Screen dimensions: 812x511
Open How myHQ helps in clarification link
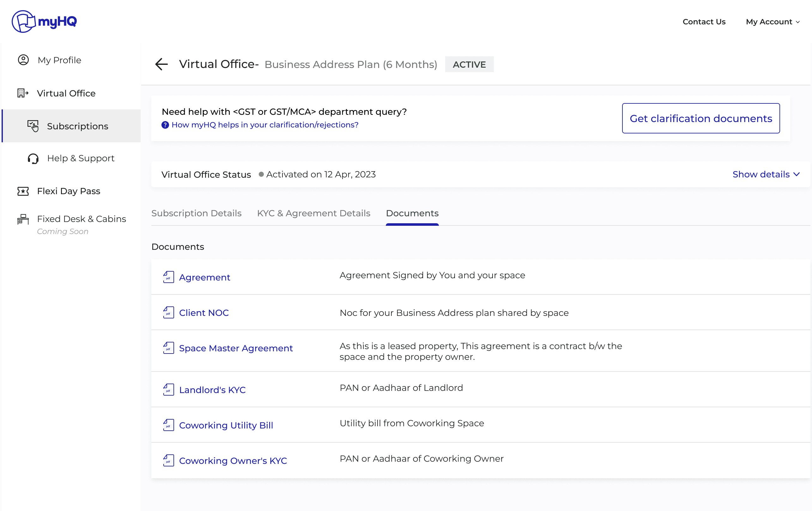pos(265,125)
